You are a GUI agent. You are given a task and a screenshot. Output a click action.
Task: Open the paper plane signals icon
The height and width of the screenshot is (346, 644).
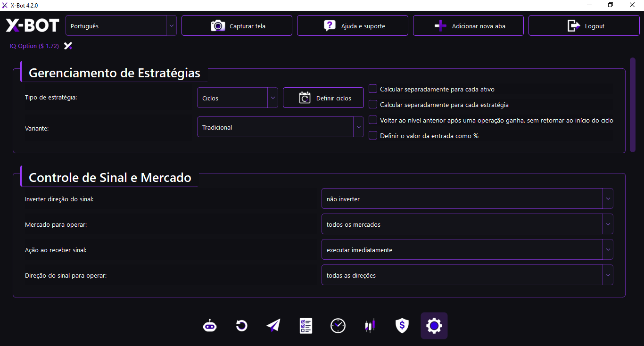click(x=273, y=326)
